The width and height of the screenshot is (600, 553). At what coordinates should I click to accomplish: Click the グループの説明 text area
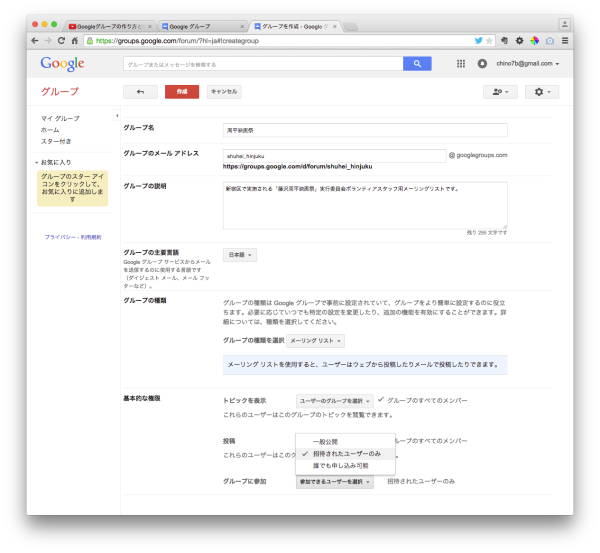(365, 206)
